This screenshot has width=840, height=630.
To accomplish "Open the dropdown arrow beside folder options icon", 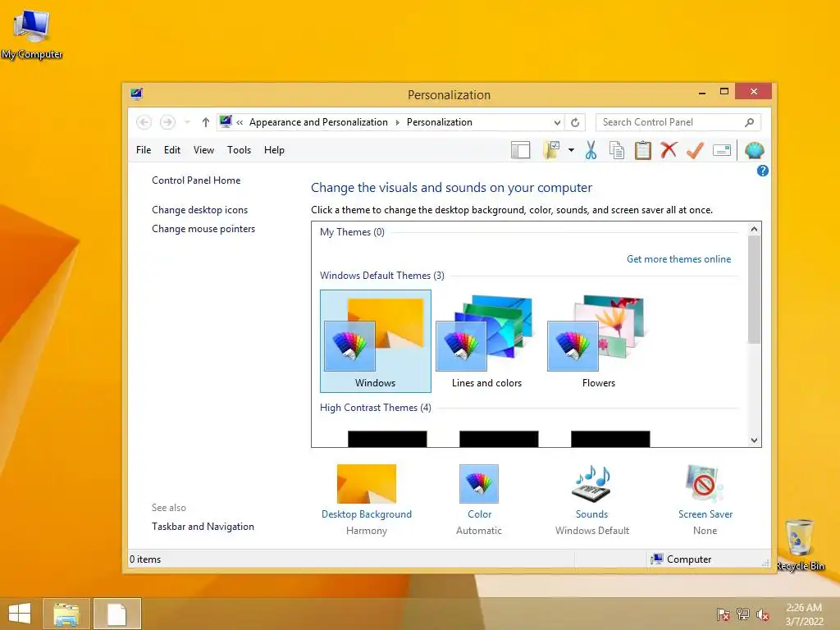I will point(571,151).
